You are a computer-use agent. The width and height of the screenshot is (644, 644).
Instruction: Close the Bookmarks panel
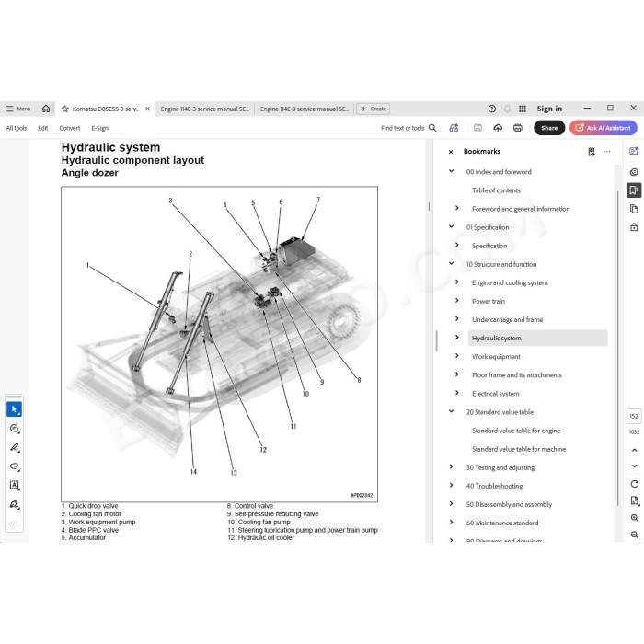(x=451, y=152)
